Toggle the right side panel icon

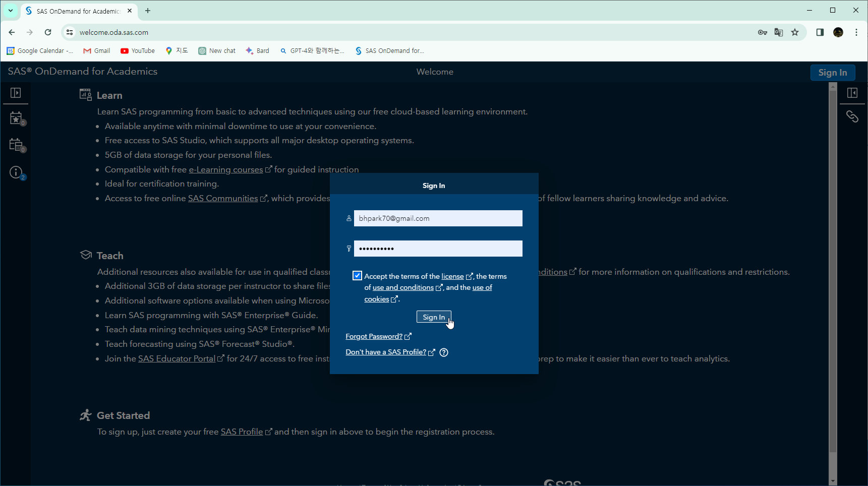point(852,93)
